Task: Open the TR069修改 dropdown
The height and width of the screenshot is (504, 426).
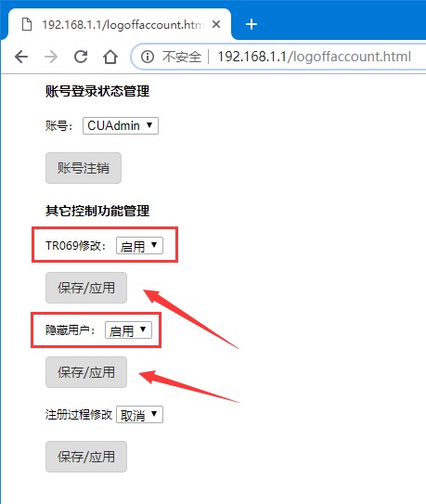Action: coord(139,246)
